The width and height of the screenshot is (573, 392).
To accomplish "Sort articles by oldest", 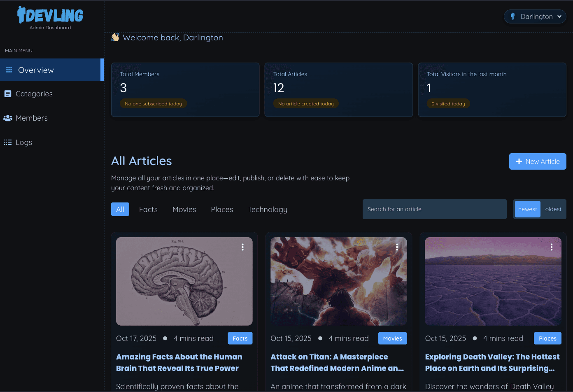I will [x=553, y=209].
